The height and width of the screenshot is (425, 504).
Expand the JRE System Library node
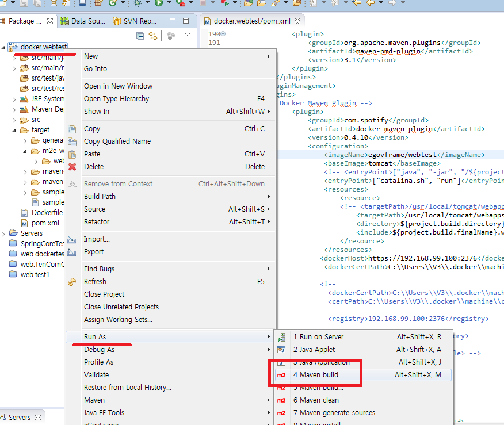point(14,99)
